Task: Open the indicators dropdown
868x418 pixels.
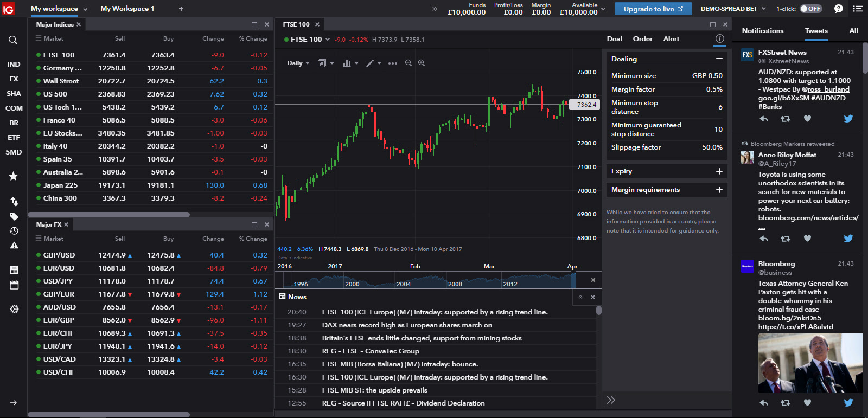Action: coord(350,63)
